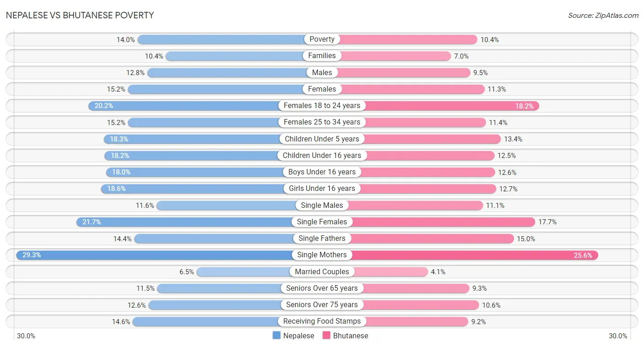Toggle the Nepalese legend label

click(299, 336)
